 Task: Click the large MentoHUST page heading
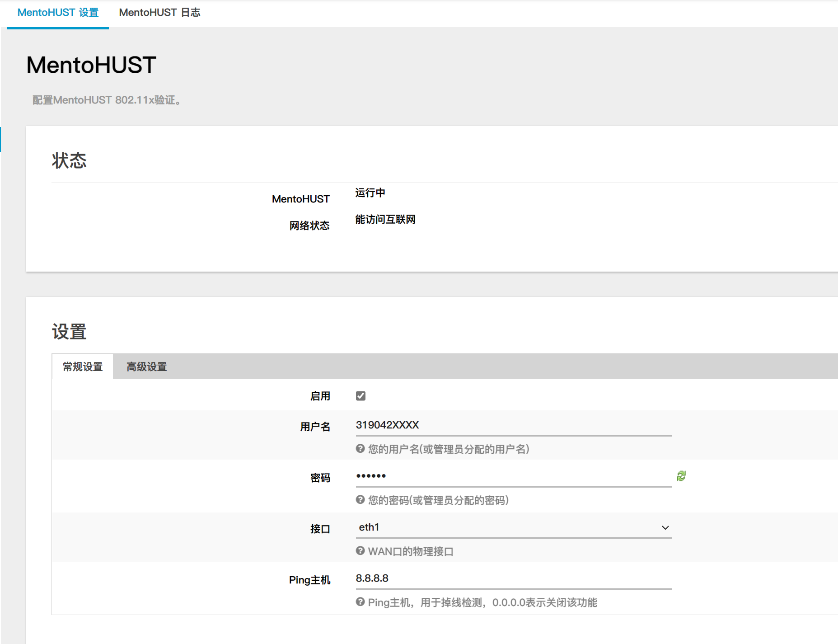tap(91, 65)
